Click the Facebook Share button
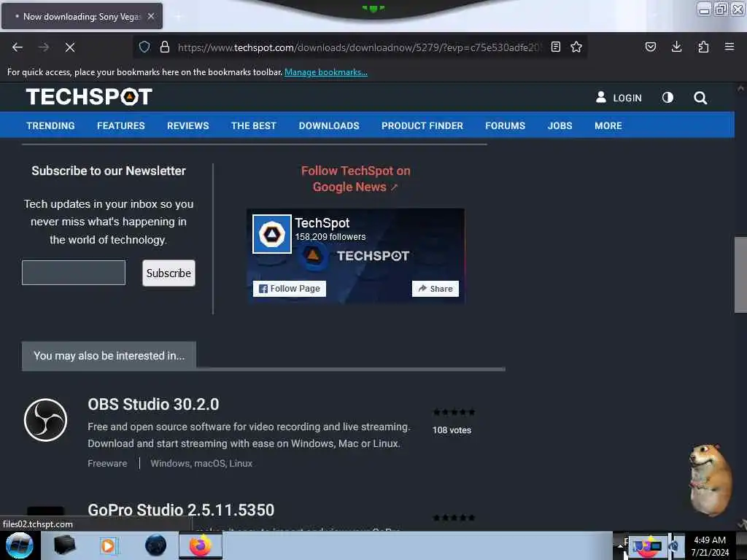Screen dimensions: 747x560 436,289
